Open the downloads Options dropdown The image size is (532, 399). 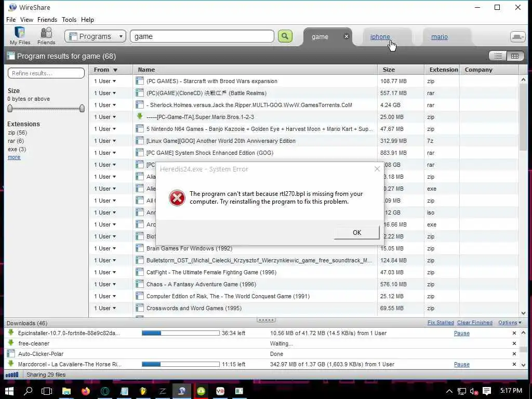tap(510, 323)
